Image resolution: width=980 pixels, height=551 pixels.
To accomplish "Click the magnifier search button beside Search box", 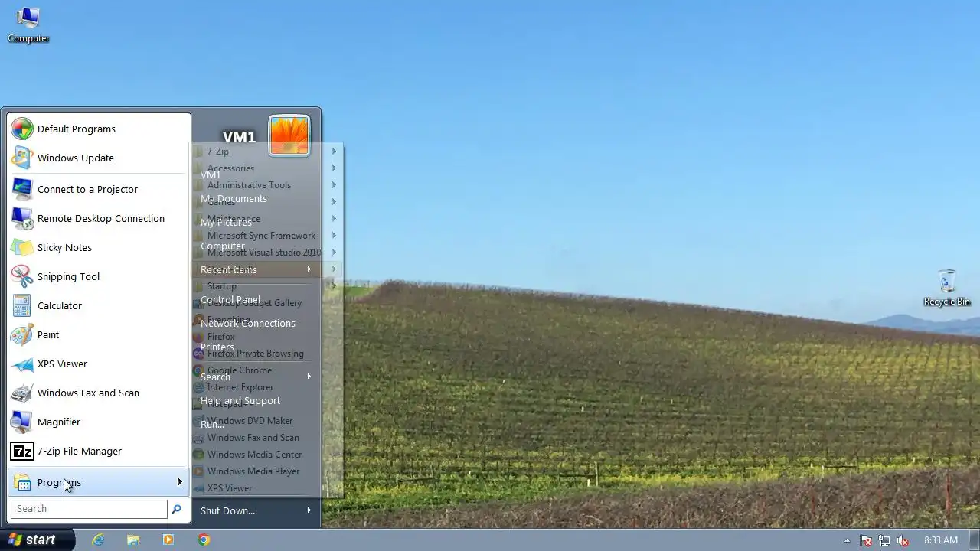I will pos(176,509).
